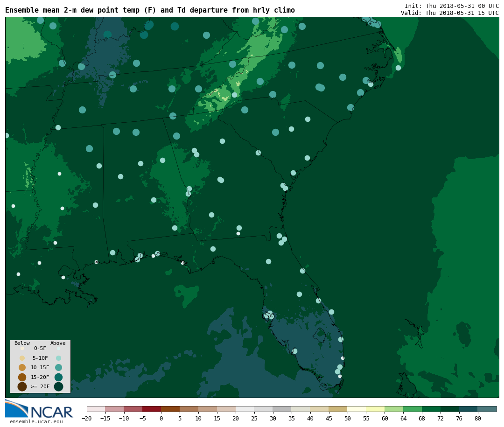
Task: Click the Below 10-15F orange-brown legend circle
Action: pos(22,367)
